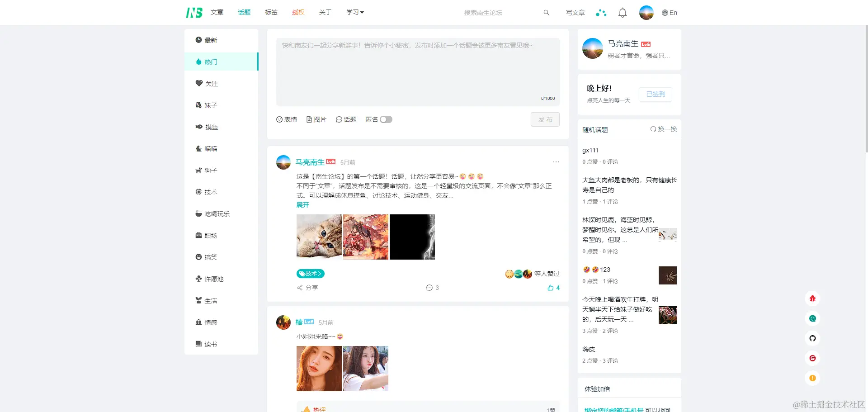Image resolution: width=868 pixels, height=412 pixels.
Task: Like the 马亮南生 post with 4 likes
Action: [x=554, y=288]
